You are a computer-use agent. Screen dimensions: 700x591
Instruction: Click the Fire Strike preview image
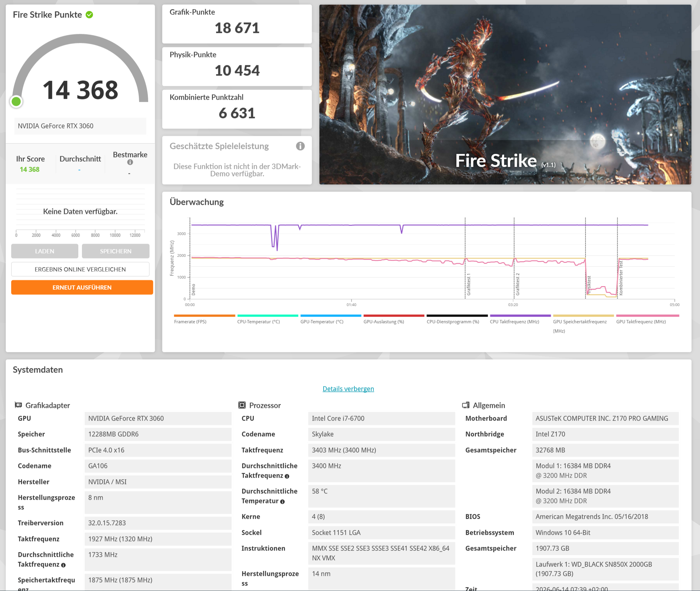(x=505, y=95)
